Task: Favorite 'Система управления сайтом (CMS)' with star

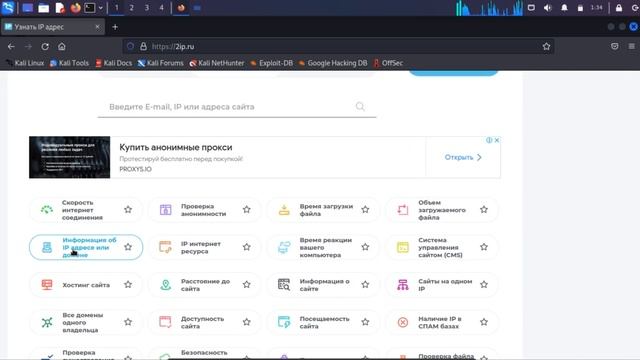Action: pyautogui.click(x=484, y=247)
